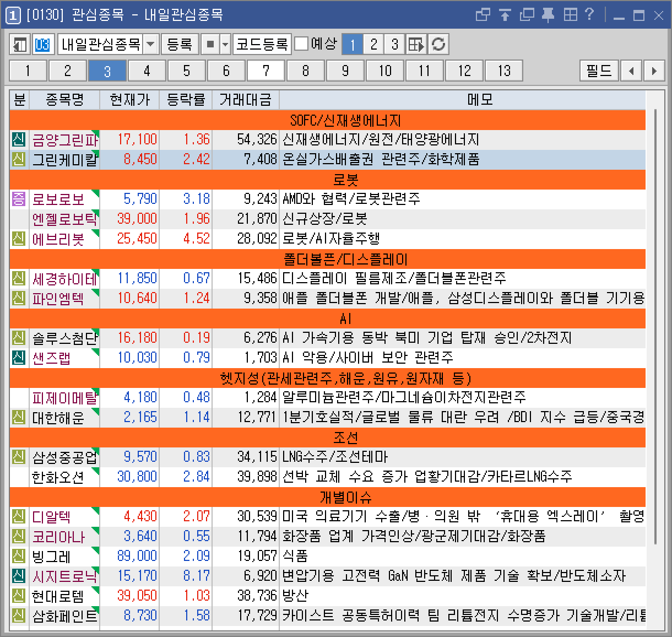Click the grid layout icon in title bar
The width and height of the screenshot is (672, 637).
(570, 15)
